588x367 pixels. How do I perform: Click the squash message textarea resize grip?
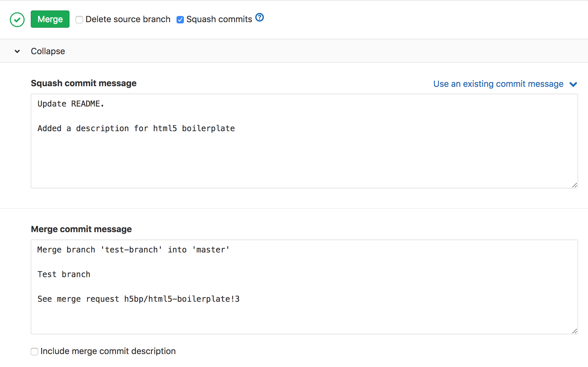pyautogui.click(x=574, y=185)
